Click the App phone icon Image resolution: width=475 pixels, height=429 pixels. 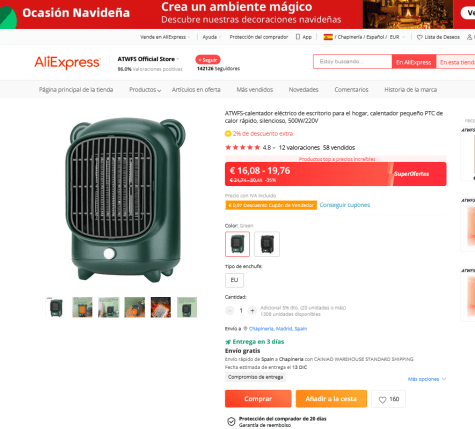pos(298,37)
